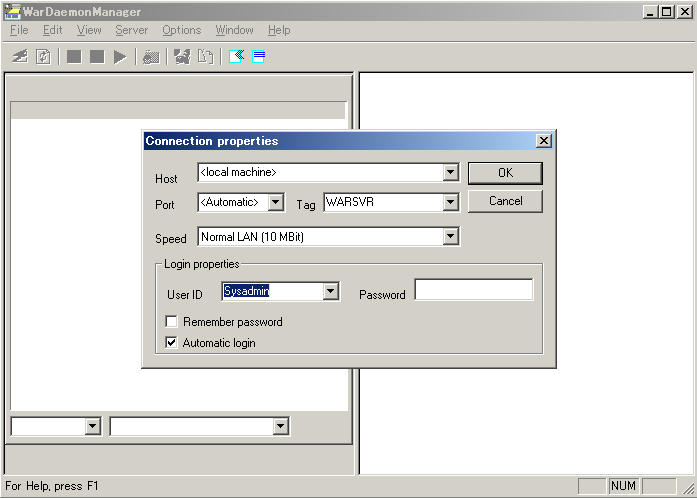
Task: Open the Help menu
Action: 279,30
